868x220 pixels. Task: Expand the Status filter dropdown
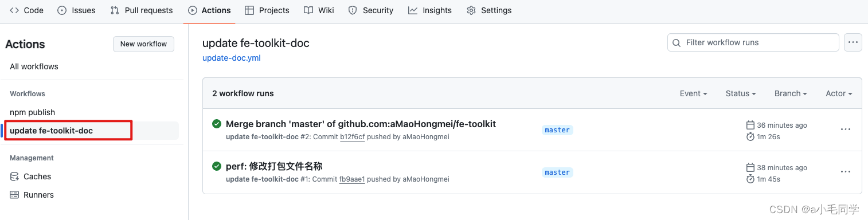(741, 93)
